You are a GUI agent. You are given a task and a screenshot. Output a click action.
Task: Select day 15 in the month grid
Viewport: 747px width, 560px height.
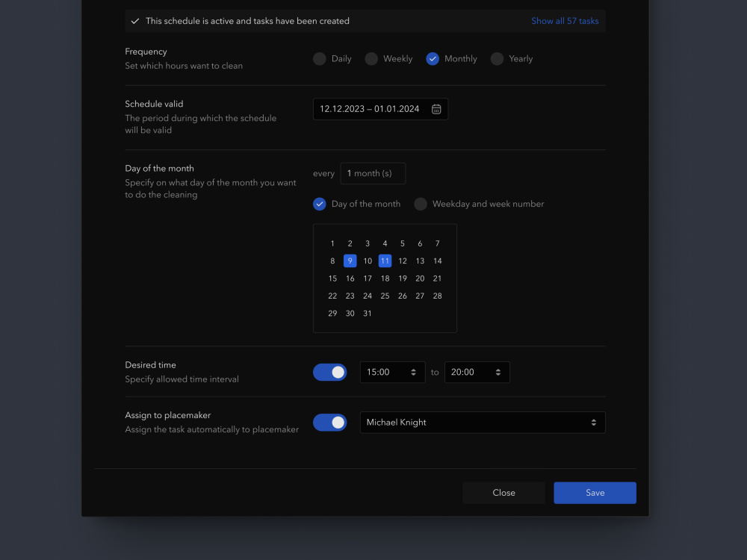[332, 279]
